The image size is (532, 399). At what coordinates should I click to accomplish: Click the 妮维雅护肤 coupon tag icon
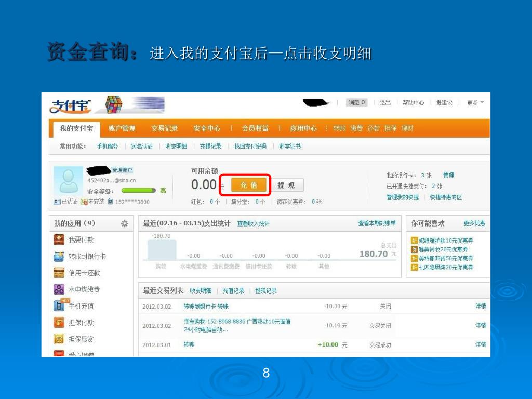(414, 241)
